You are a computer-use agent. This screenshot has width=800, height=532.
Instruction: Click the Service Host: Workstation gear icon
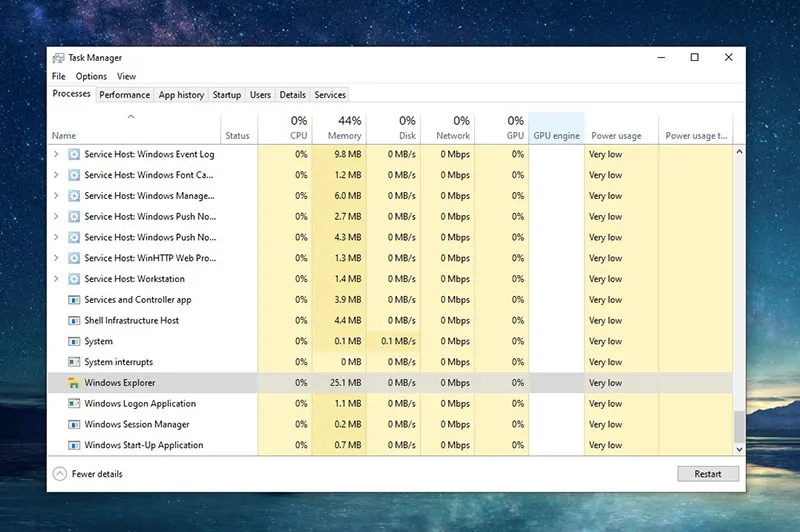tap(73, 279)
